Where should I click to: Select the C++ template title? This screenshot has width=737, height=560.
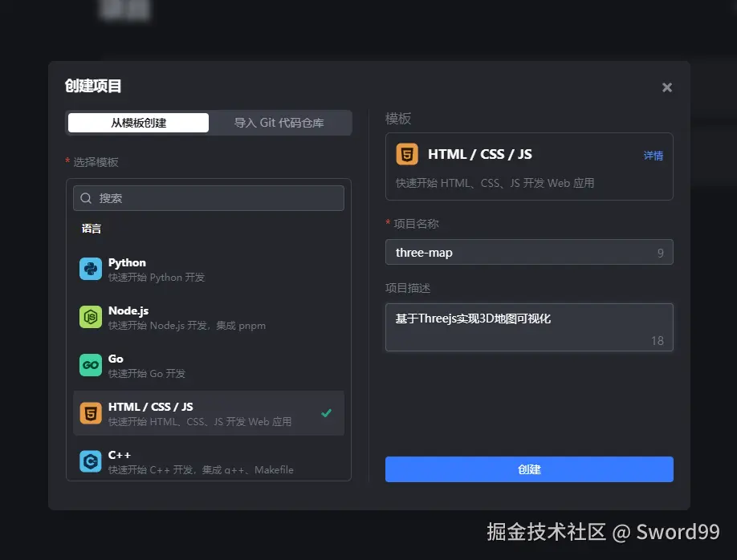pos(120,455)
